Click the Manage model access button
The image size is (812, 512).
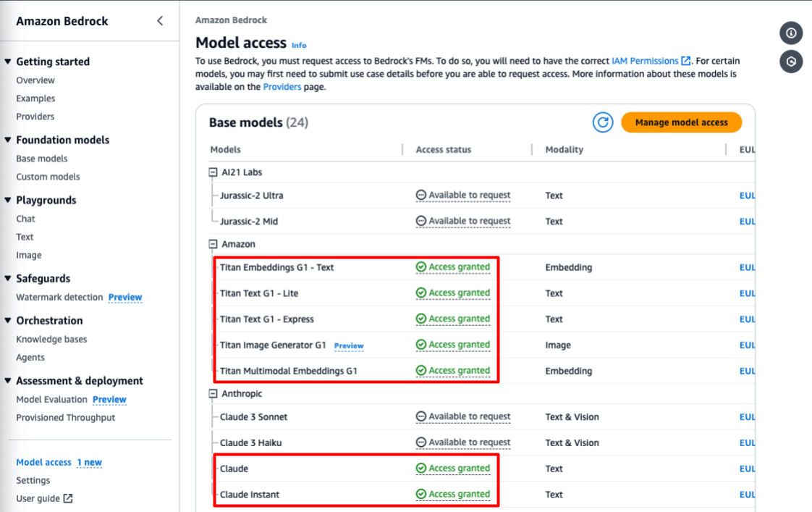coord(681,122)
